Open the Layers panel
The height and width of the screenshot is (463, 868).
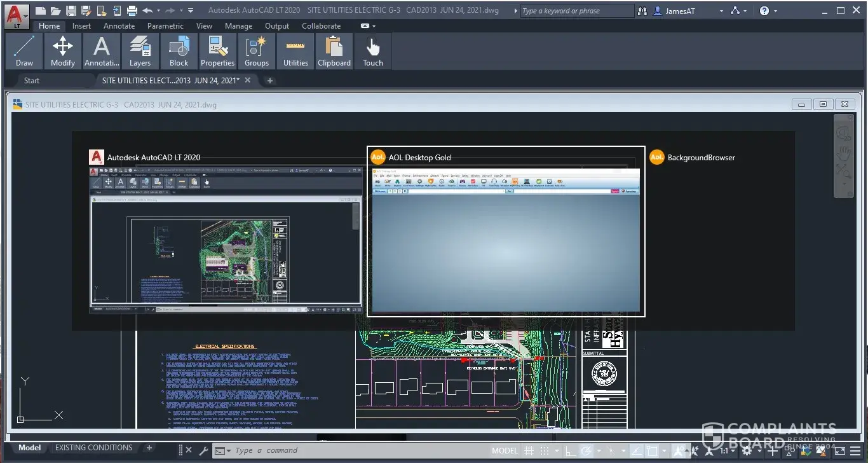pos(140,51)
